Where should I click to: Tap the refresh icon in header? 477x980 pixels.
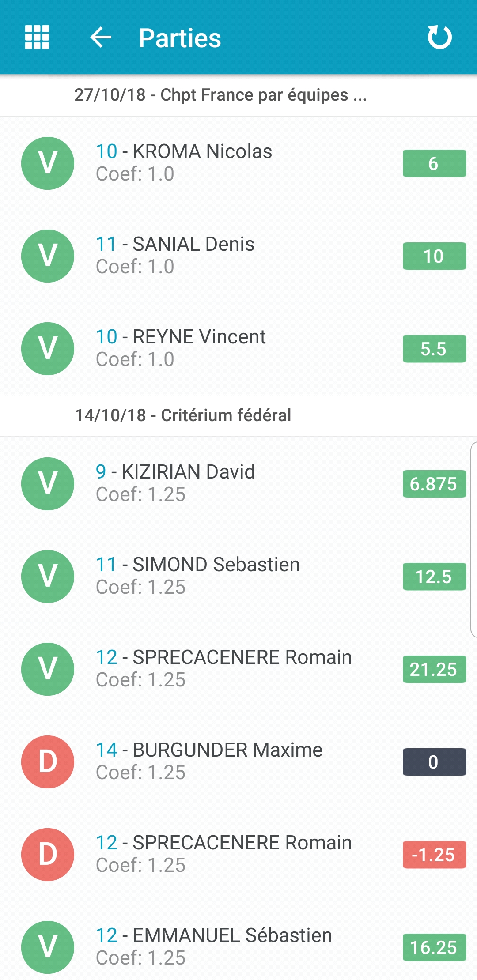(x=439, y=38)
